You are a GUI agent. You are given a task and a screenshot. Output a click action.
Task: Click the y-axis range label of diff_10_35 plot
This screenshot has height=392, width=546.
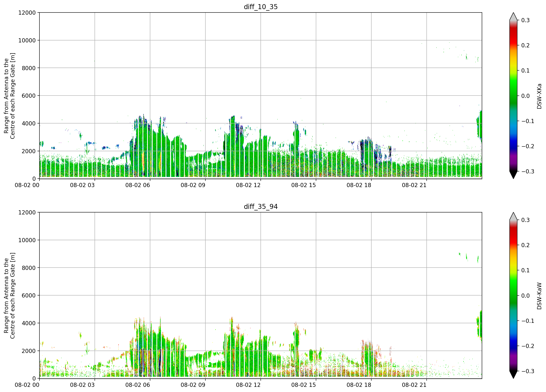click(x=9, y=96)
